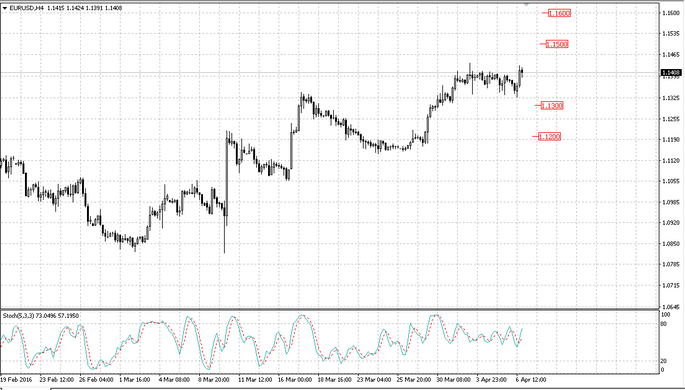Screen dimensions: 685x390
Task: Click the 25 Mar 20:00 time label
Action: (x=415, y=380)
